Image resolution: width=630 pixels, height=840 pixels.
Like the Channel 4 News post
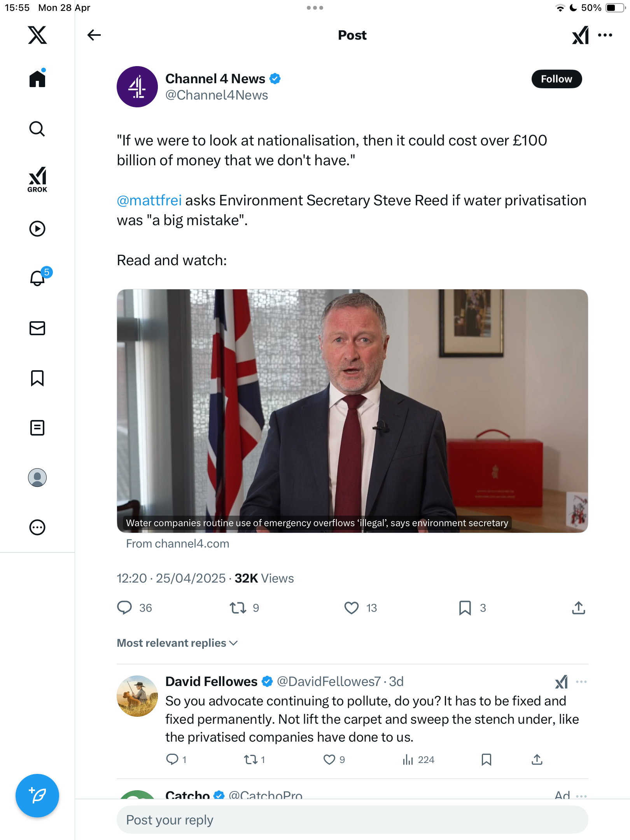[352, 608]
